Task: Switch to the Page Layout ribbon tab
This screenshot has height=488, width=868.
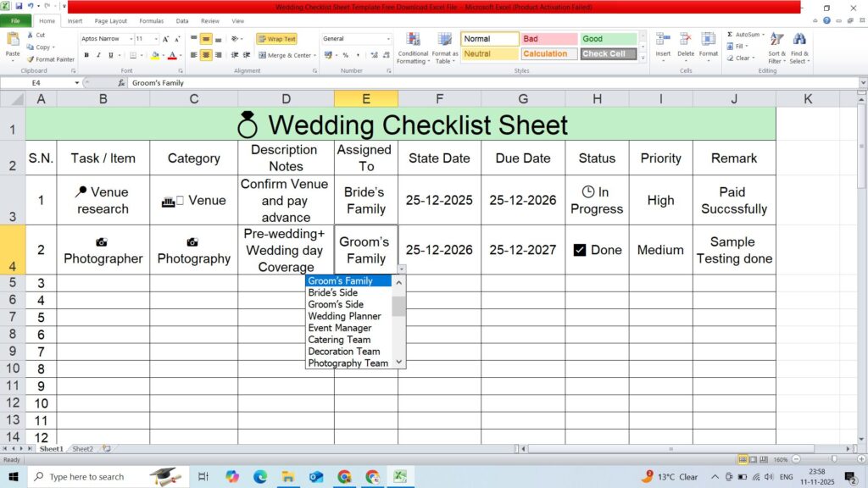Action: point(111,21)
